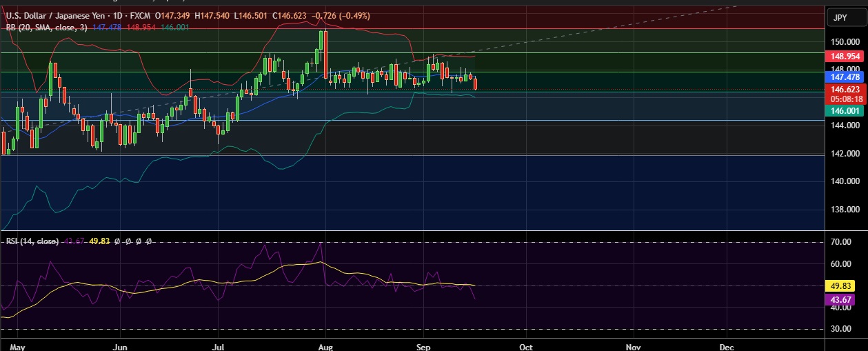This screenshot has height=351, width=868.
Task: Click the 1D interval label in chart header
Action: 108,14
